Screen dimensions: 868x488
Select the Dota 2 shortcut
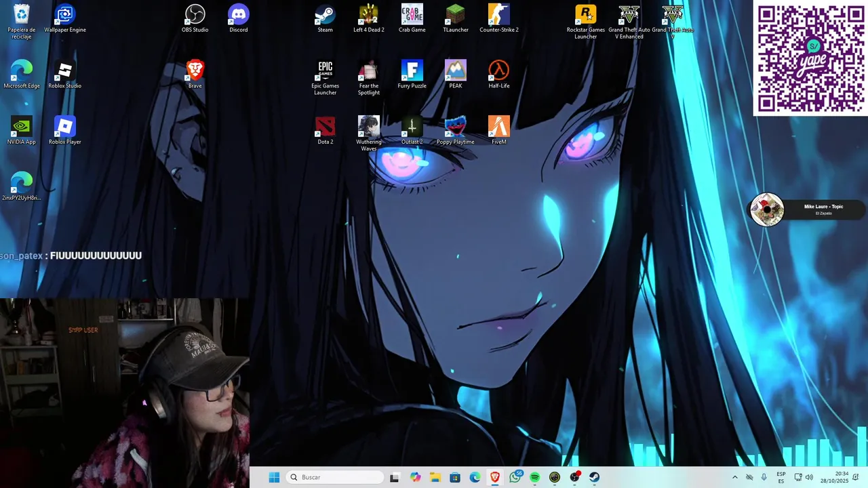(325, 131)
